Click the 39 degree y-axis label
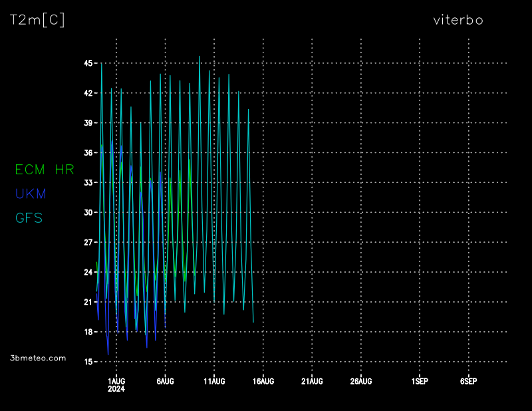Screen dimensions: 532x411 [88, 123]
